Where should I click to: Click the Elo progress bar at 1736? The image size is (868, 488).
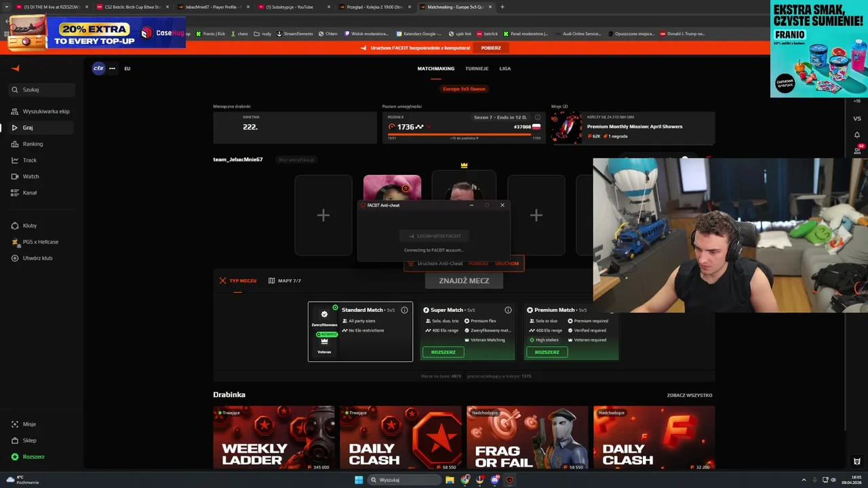[x=464, y=134]
